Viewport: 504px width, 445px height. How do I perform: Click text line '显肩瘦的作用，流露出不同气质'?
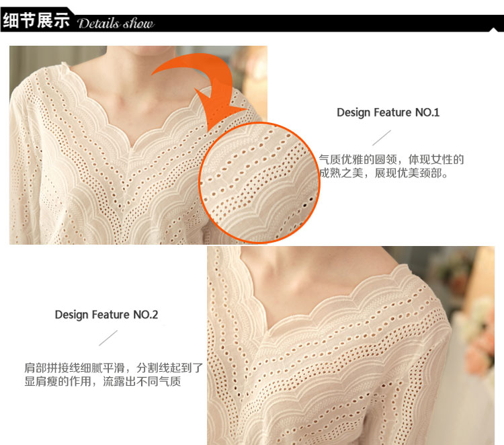coord(103,381)
